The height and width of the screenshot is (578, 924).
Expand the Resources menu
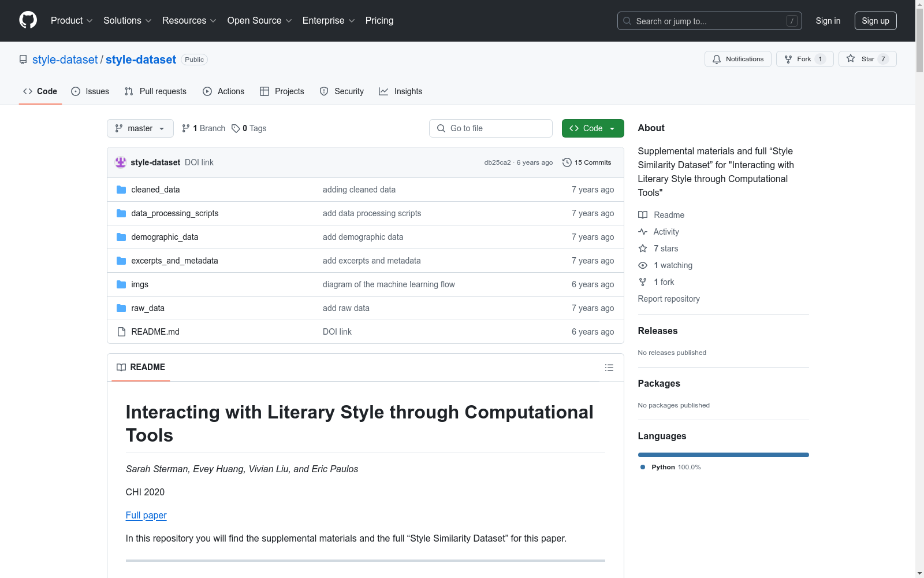pos(189,21)
